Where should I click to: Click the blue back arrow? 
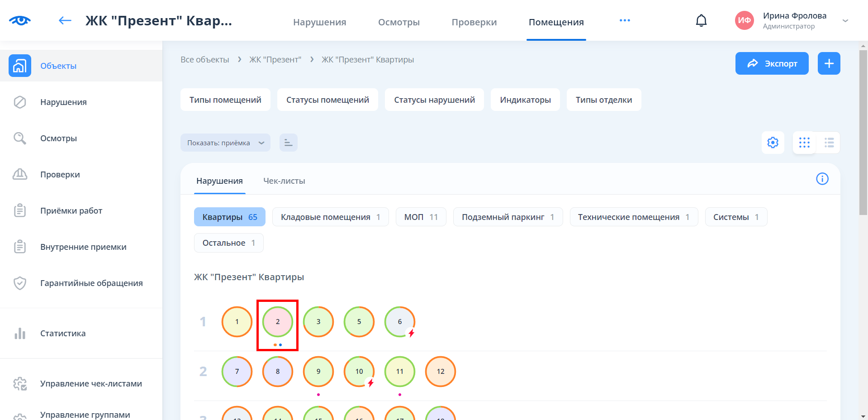(x=65, y=20)
